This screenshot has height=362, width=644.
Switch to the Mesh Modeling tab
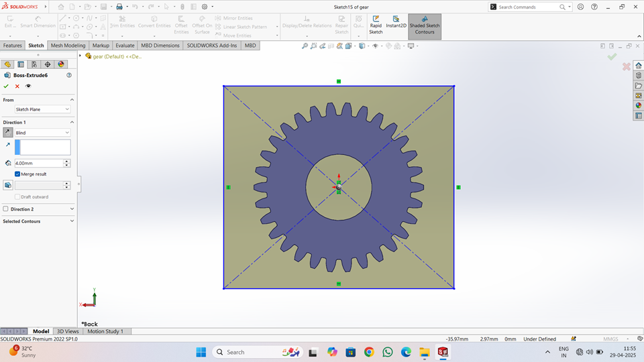(x=68, y=46)
